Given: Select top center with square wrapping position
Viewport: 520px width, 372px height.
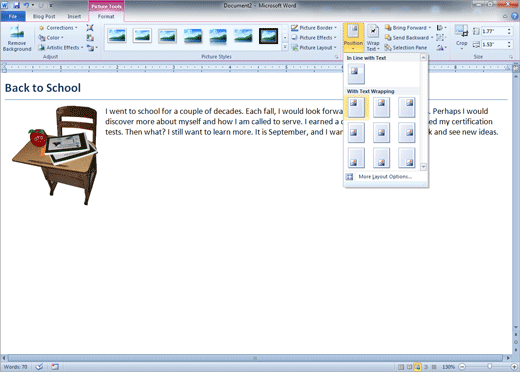Looking at the screenshot, I should click(x=381, y=107).
